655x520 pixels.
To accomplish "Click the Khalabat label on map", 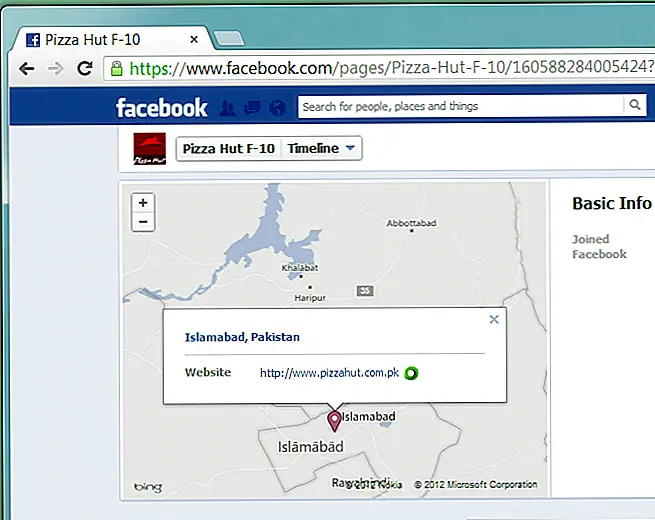I will [x=300, y=268].
